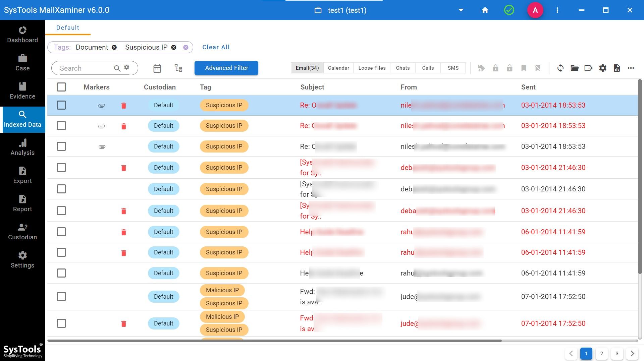This screenshot has height=361, width=644.
Task: Click Clear All tags link
Action: tap(216, 47)
